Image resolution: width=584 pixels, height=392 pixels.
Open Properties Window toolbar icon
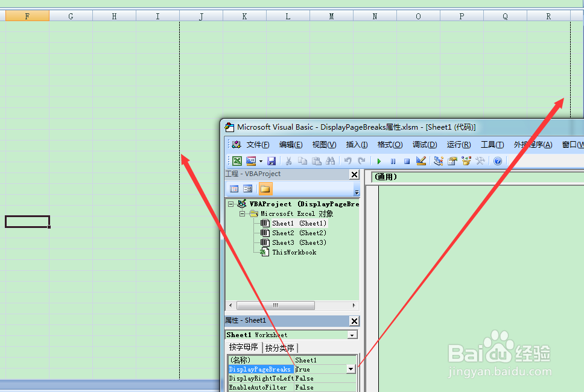click(x=452, y=161)
